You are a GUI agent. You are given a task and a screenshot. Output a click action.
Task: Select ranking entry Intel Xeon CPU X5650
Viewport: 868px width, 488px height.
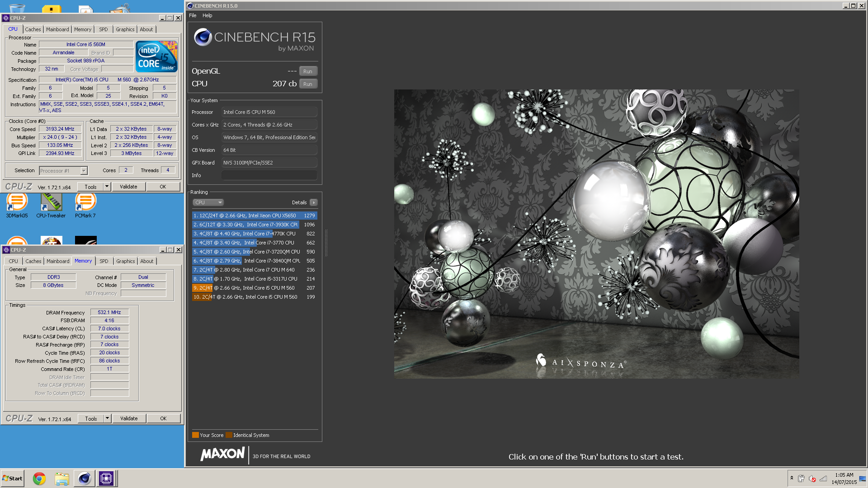[255, 216]
